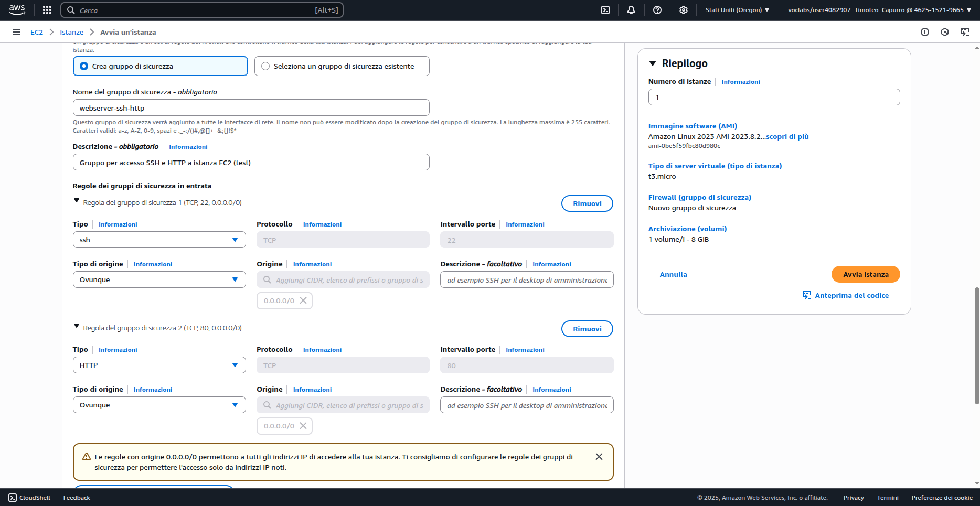Open Feedback in footer

77,498
